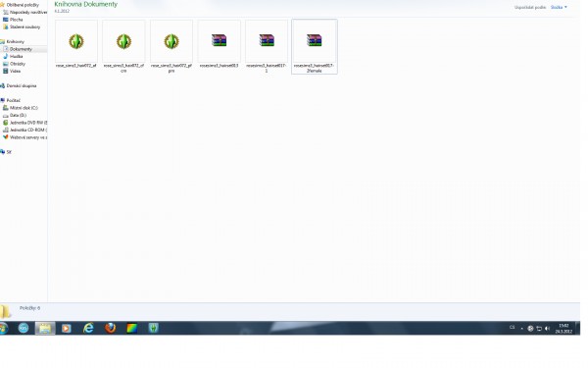Select the rosesims3_hairset013 WinRAR archive

tap(219, 44)
